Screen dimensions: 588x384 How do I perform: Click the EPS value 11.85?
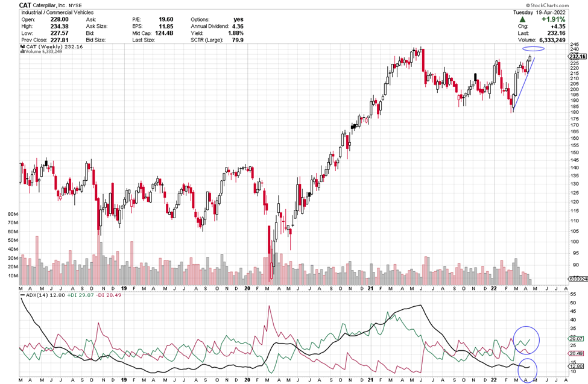tap(166, 27)
